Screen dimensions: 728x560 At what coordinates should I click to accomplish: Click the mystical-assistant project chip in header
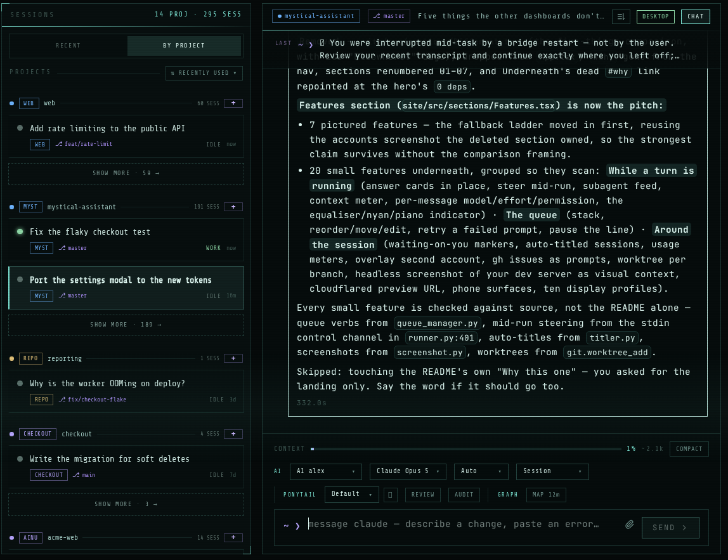[316, 16]
